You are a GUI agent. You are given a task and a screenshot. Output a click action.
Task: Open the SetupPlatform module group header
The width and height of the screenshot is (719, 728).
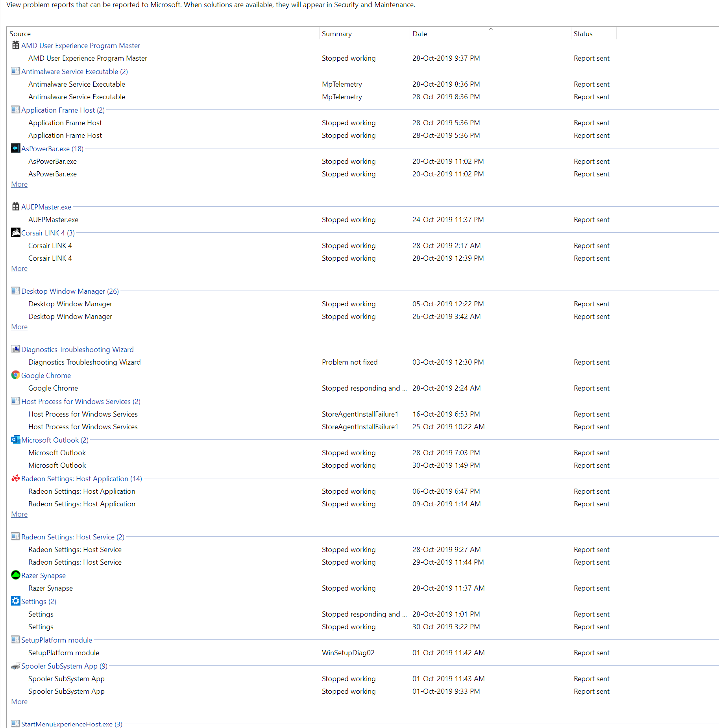(x=57, y=640)
